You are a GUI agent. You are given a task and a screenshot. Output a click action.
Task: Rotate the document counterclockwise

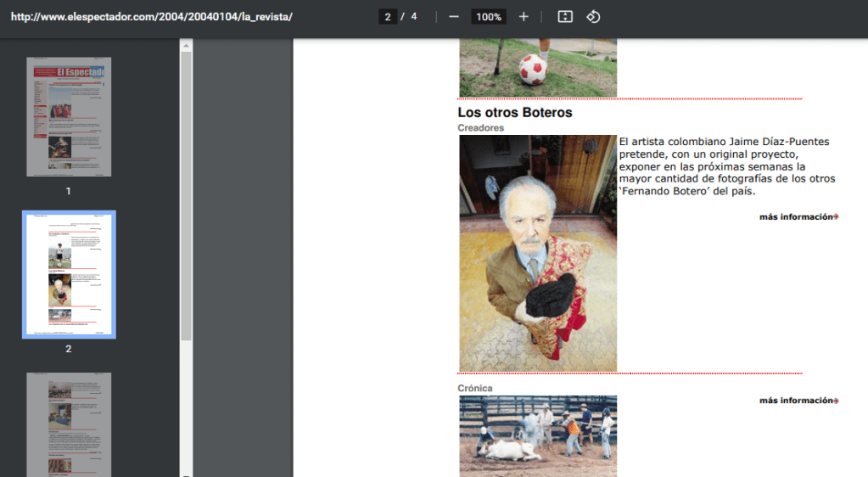point(593,17)
